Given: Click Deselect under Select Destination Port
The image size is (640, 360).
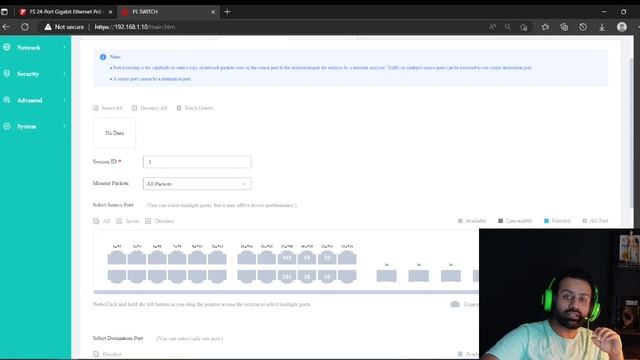Looking at the screenshot, I should (x=107, y=354).
